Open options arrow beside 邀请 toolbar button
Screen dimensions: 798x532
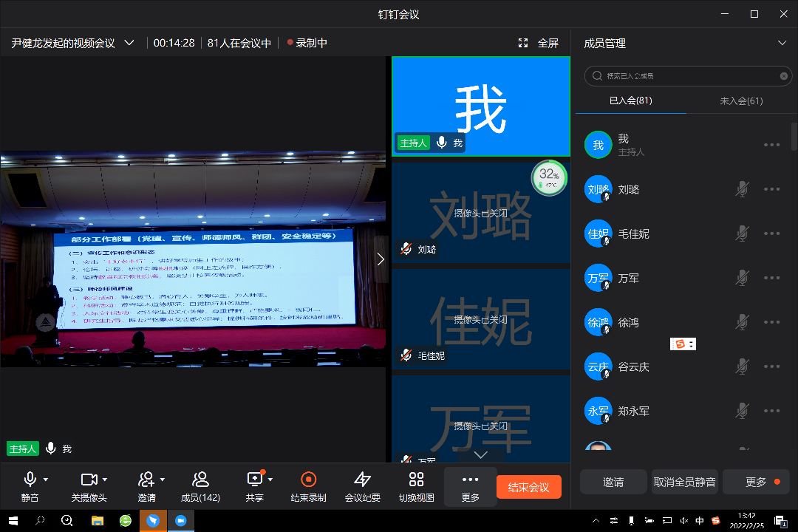[163, 480]
